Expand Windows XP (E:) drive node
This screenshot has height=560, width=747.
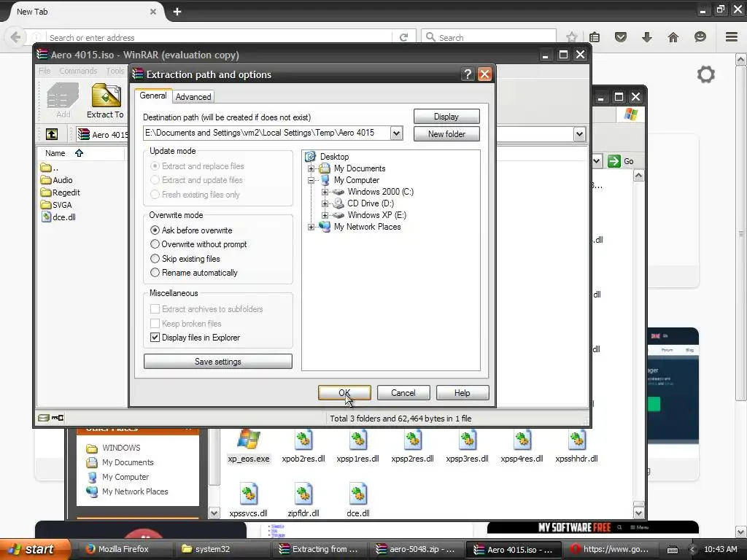tap(325, 215)
